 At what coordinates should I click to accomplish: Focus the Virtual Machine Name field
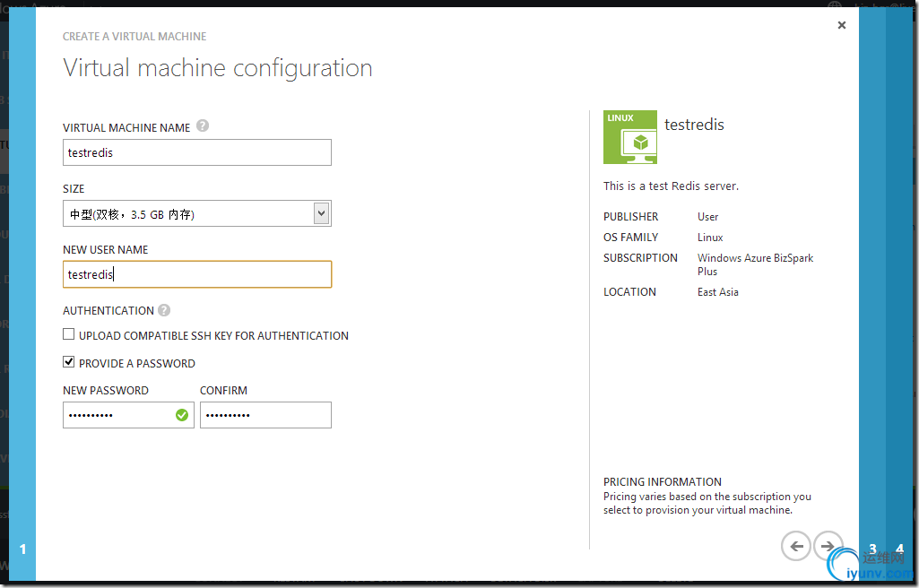197,152
